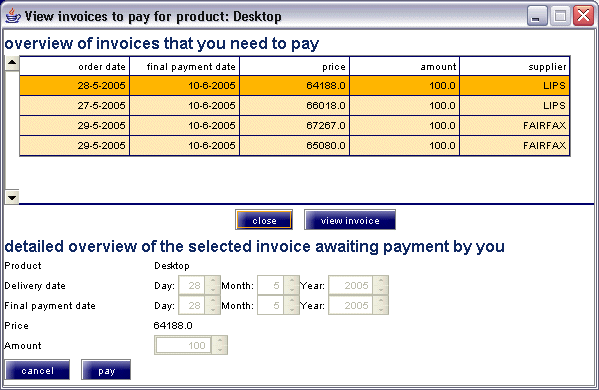Decrease the Final payment date Day spinner

tap(213, 310)
